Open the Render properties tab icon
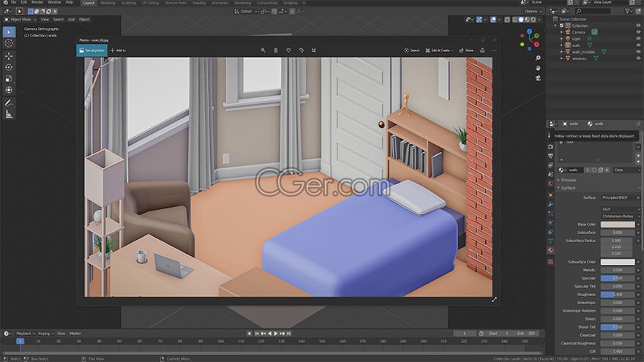644x362 pixels. click(550, 146)
